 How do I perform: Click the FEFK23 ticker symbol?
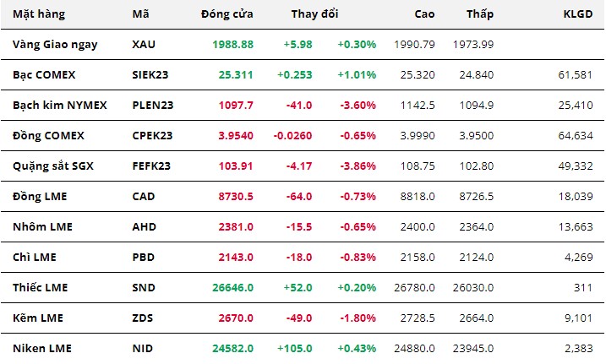click(x=151, y=166)
